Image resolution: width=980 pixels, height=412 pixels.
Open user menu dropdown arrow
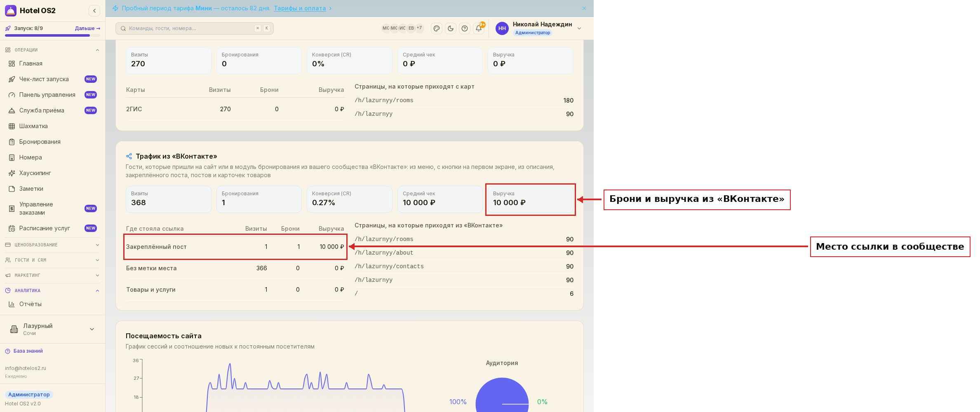[579, 28]
